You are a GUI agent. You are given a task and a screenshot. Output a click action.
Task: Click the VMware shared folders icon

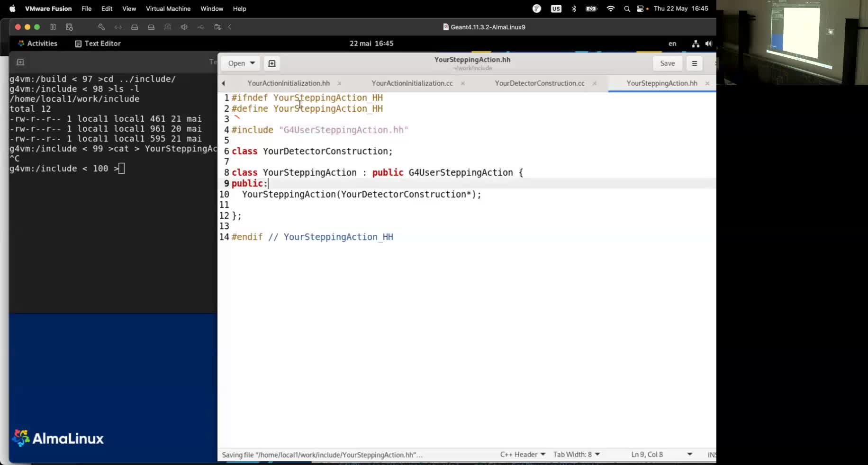217,27
